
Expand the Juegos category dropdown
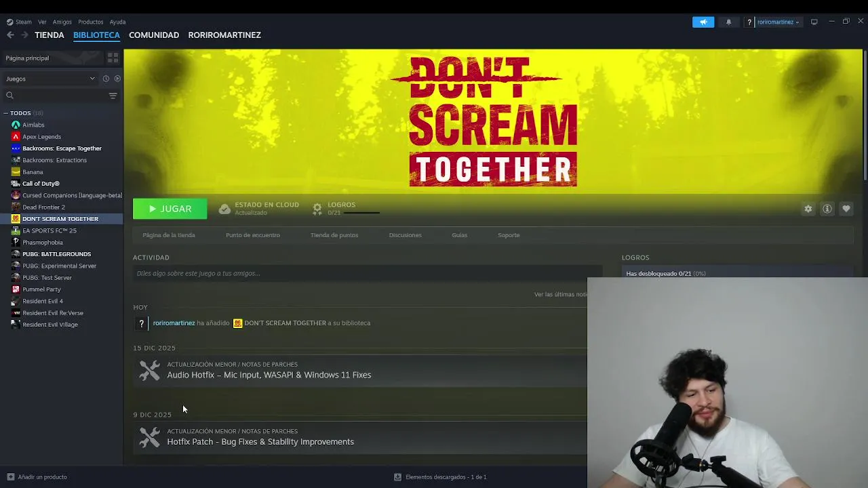click(x=51, y=79)
